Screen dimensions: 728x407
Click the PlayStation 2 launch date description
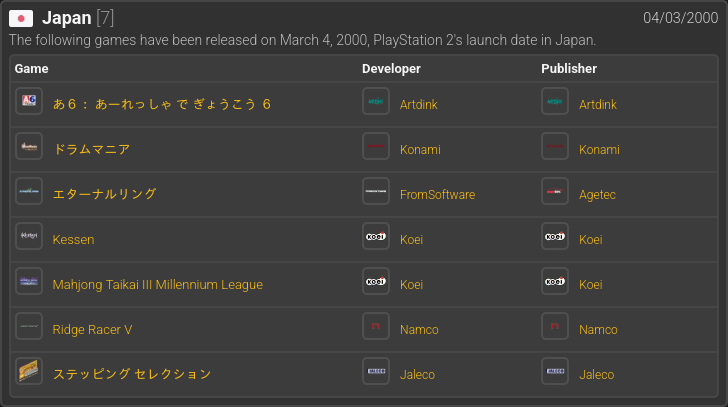(302, 40)
